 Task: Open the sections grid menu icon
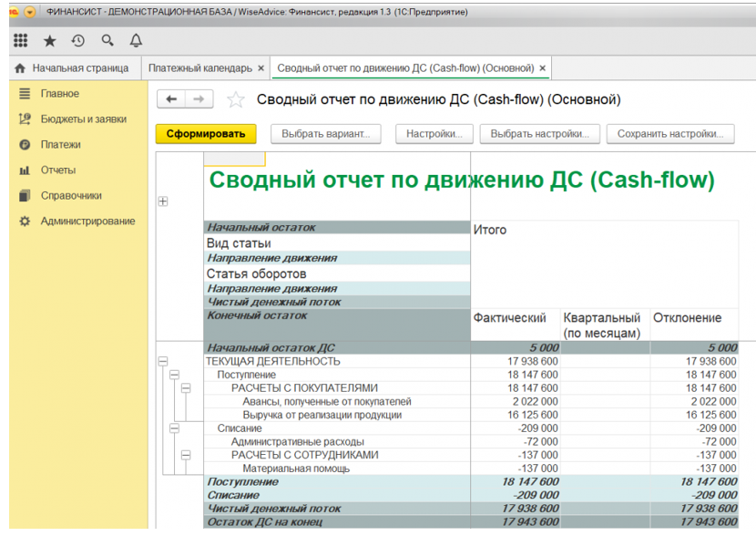click(x=20, y=40)
